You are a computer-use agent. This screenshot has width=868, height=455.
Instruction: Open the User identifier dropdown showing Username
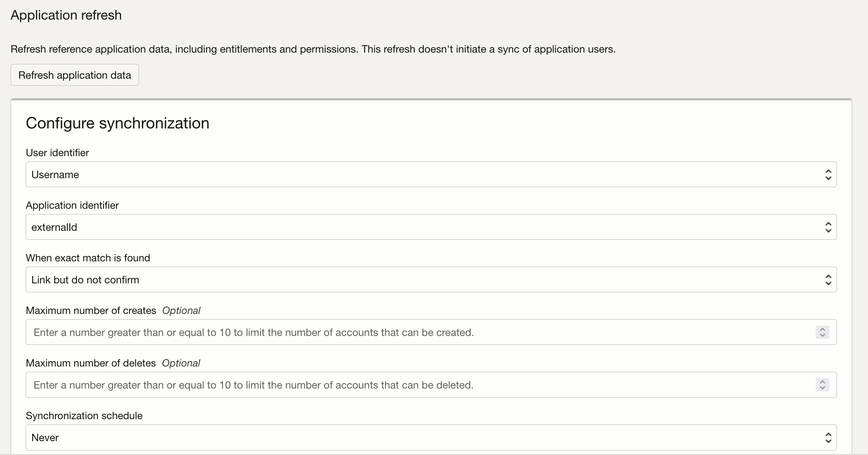pos(408,174)
